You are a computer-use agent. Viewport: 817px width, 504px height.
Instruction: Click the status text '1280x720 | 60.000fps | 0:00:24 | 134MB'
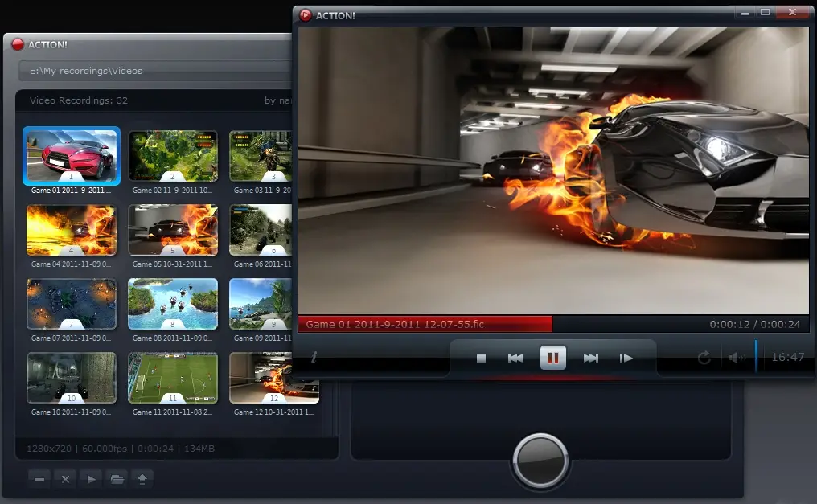click(x=121, y=449)
